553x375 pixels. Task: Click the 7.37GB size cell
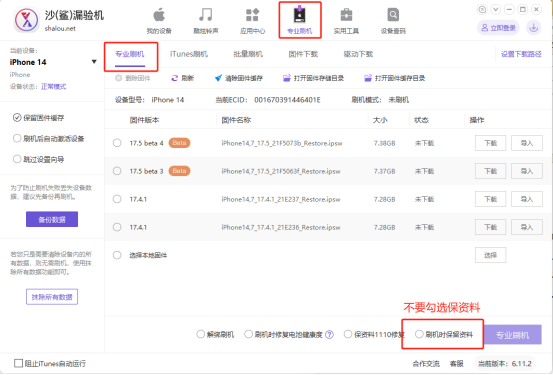(384, 171)
